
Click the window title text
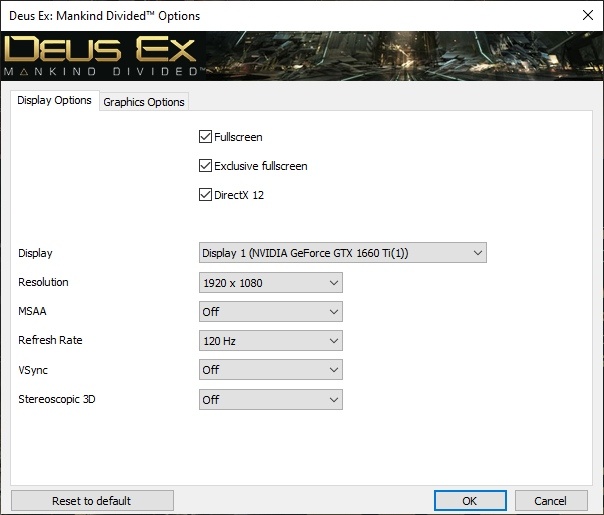104,16
